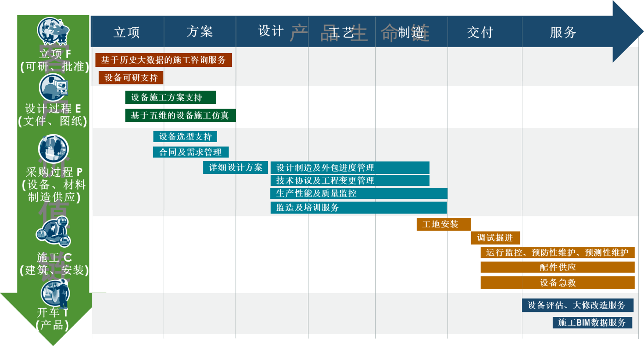
Task: Click the 技术协议及工程变更管理 bar
Action: (350, 180)
